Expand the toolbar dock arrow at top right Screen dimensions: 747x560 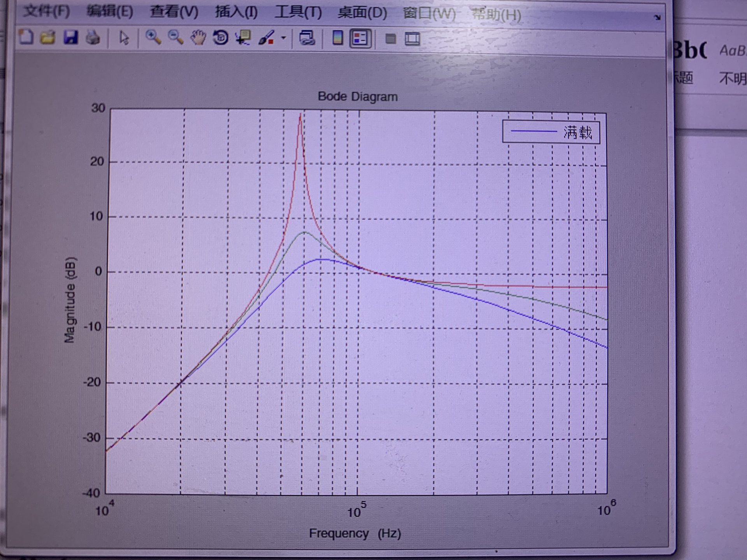click(x=658, y=17)
